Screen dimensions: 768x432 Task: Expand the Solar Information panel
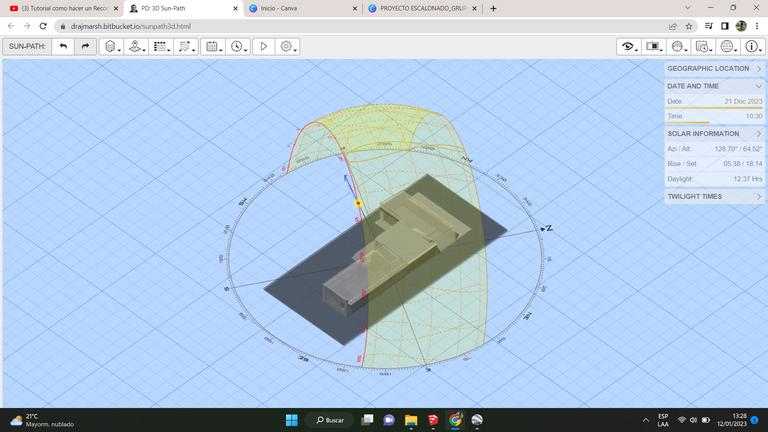click(x=714, y=133)
